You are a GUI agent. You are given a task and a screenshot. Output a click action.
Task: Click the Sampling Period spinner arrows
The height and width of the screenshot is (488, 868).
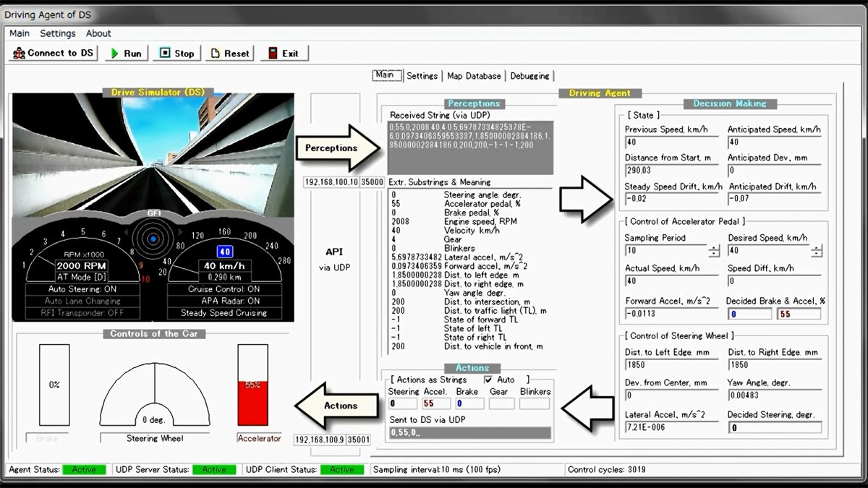[714, 251]
